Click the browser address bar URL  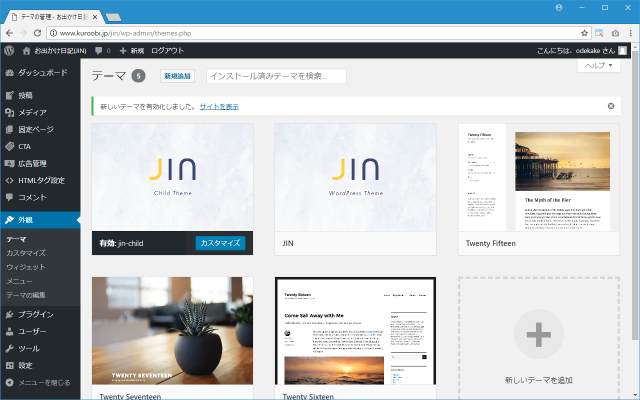pos(125,33)
